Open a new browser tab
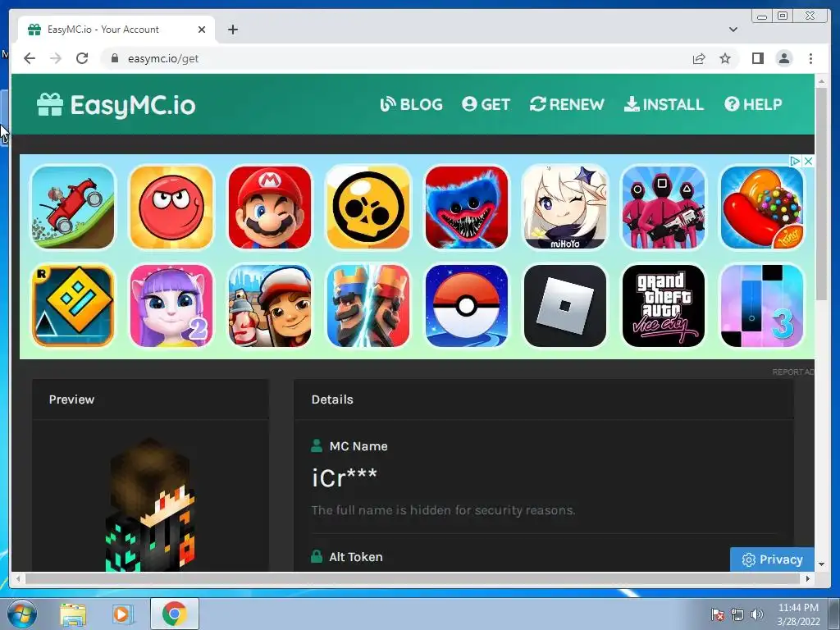The width and height of the screenshot is (840, 630). 232,30
